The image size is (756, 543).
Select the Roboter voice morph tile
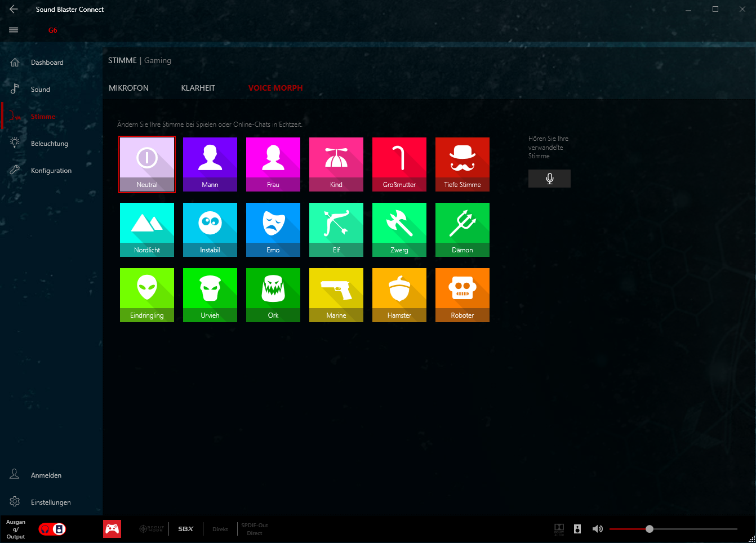pos(462,295)
